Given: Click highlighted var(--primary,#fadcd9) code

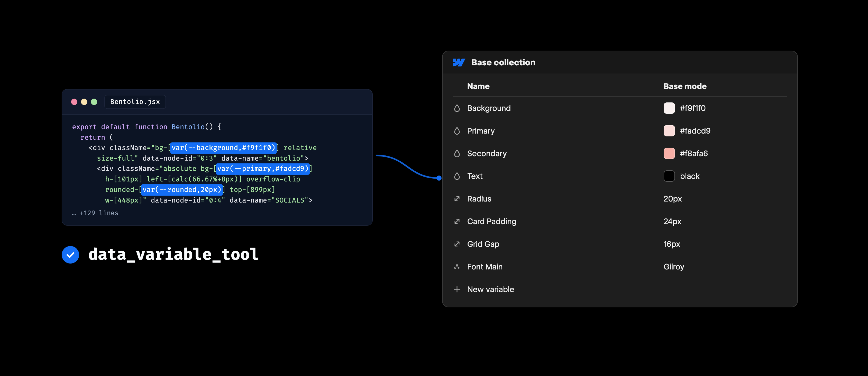Looking at the screenshot, I should click(x=263, y=169).
